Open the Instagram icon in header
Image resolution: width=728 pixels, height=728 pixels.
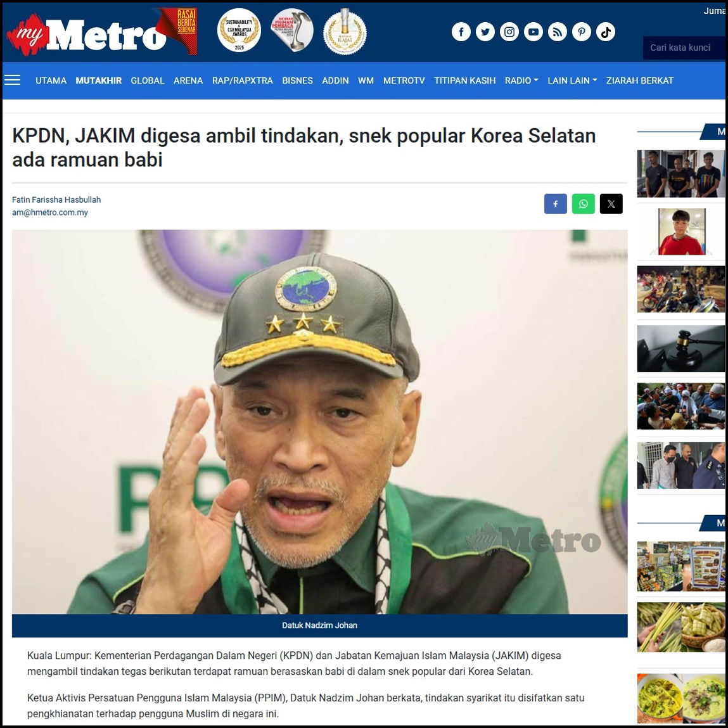509,32
